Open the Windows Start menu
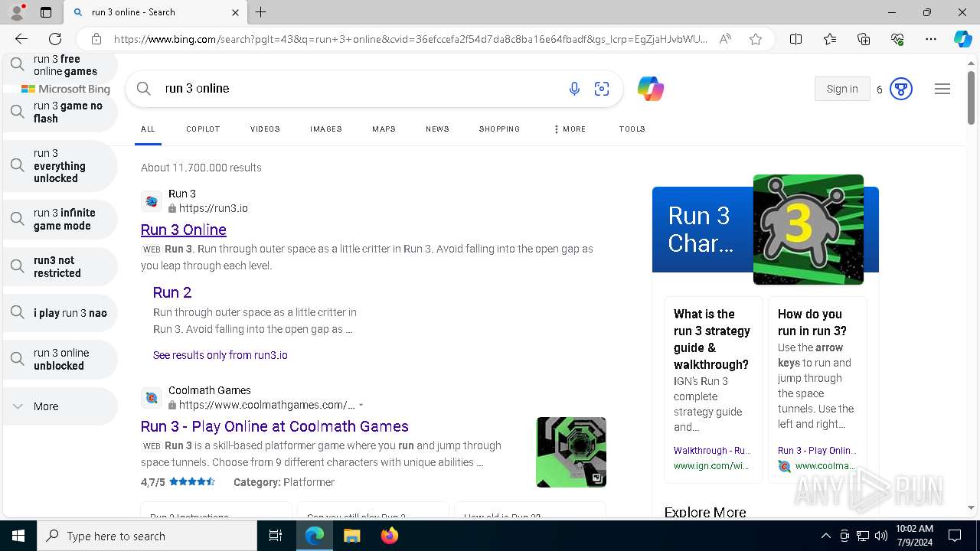Image resolution: width=980 pixels, height=551 pixels. tap(18, 536)
